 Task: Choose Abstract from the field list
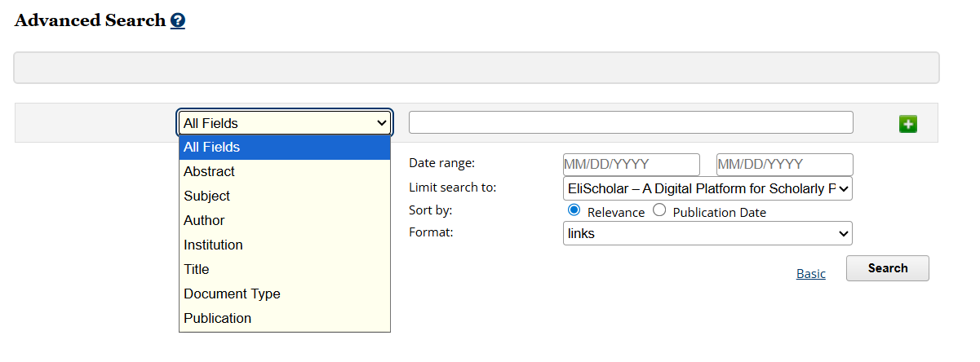click(284, 172)
